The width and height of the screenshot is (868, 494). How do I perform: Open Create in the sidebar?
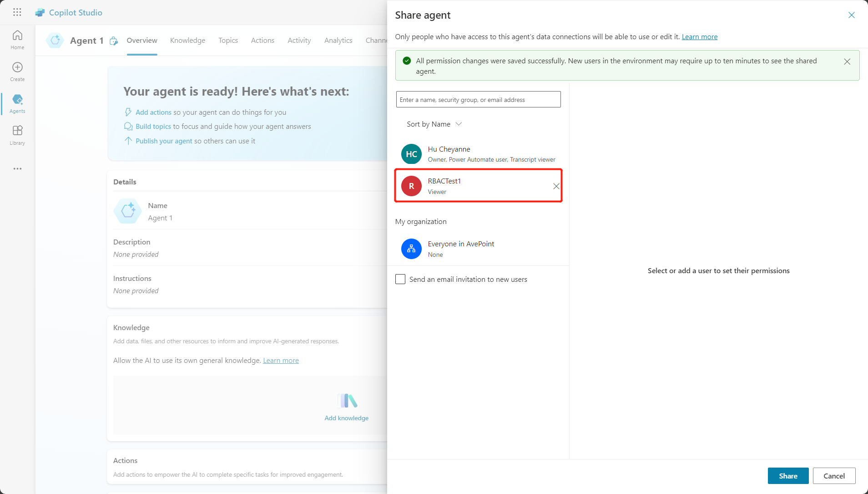[x=17, y=71]
